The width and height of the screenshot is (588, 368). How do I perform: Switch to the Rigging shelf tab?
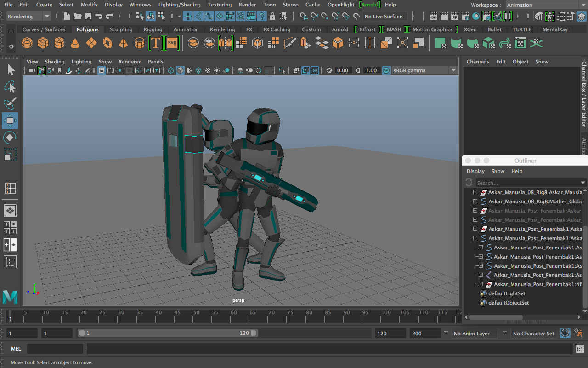pyautogui.click(x=153, y=29)
